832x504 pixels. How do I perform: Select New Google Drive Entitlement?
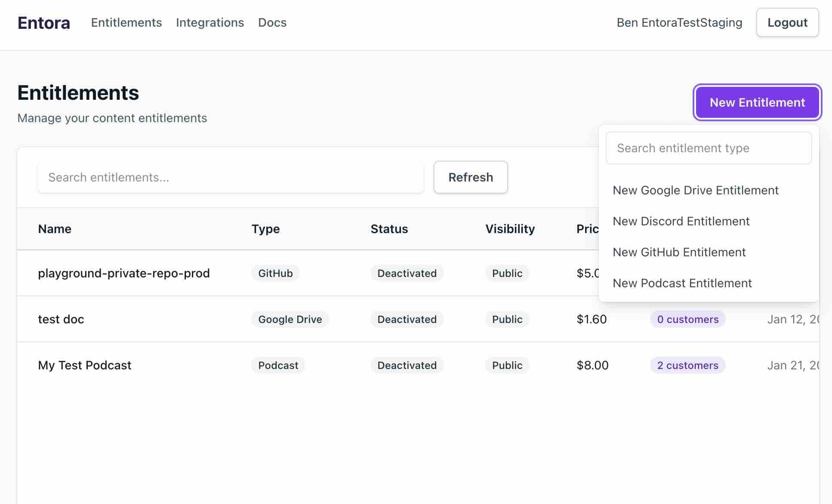click(x=696, y=190)
